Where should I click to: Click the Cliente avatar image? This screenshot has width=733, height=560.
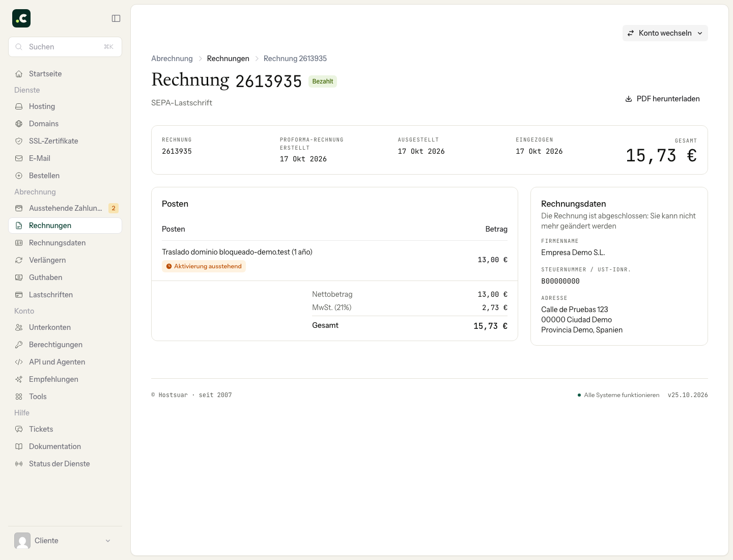coord(22,541)
